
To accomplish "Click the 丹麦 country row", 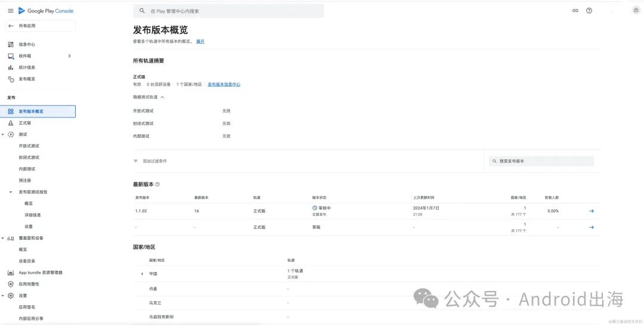I will coord(367,289).
